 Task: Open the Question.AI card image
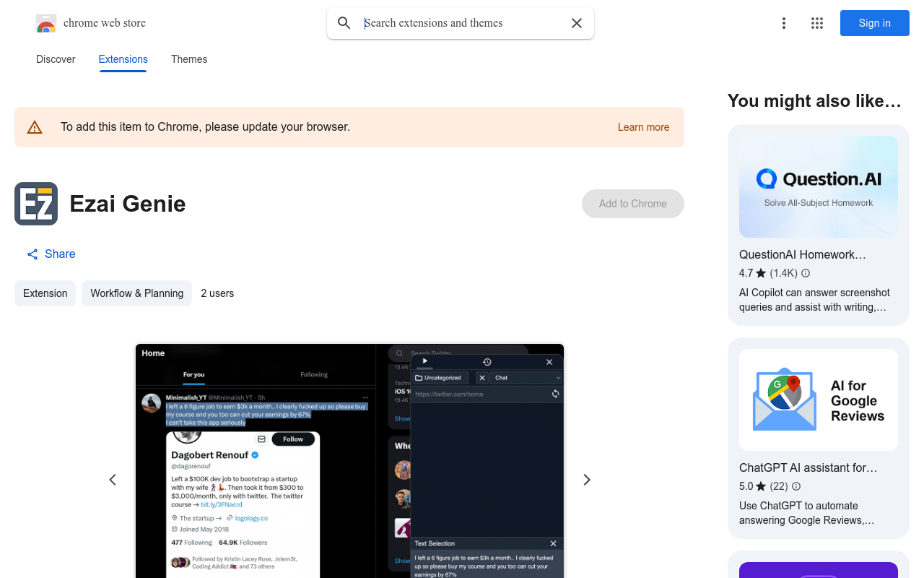click(x=819, y=186)
